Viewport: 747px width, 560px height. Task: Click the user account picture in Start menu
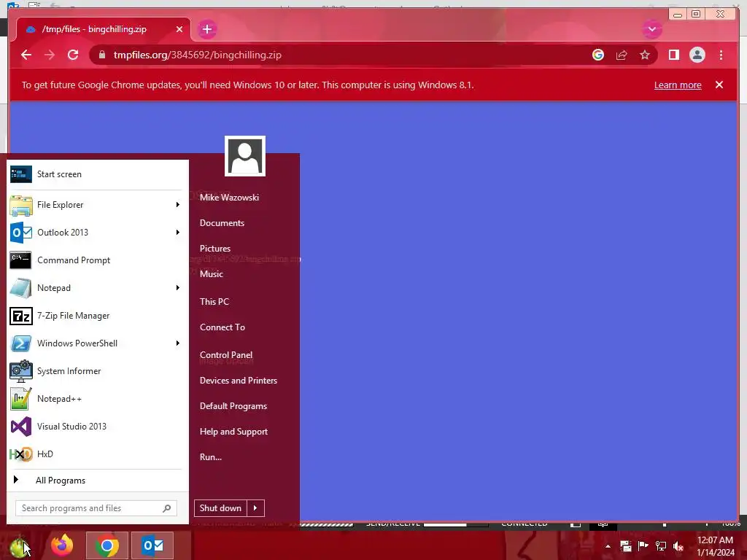[x=245, y=156]
